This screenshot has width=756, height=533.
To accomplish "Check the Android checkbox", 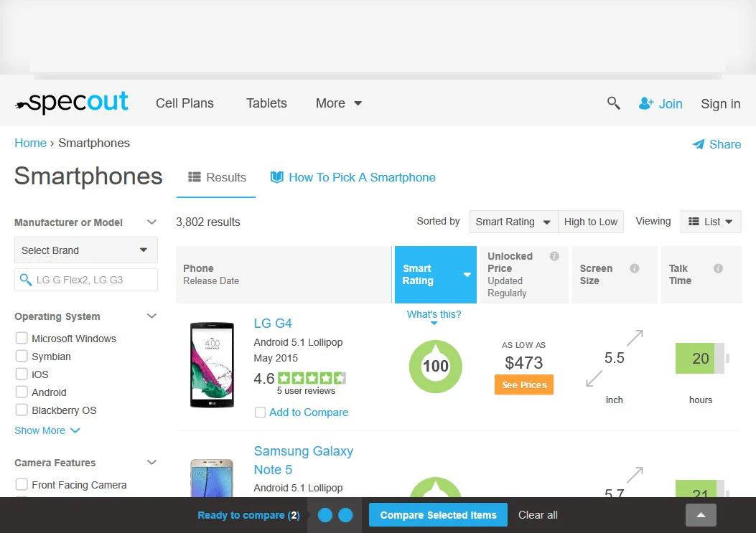I will [x=22, y=392].
